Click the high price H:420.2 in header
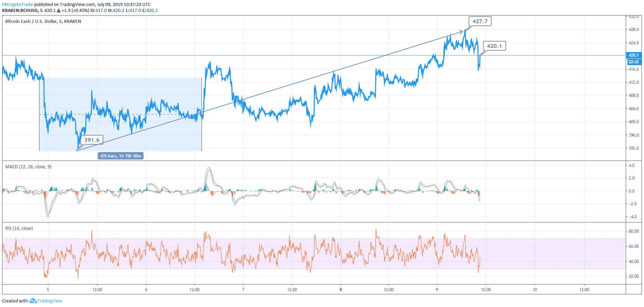 pos(116,11)
